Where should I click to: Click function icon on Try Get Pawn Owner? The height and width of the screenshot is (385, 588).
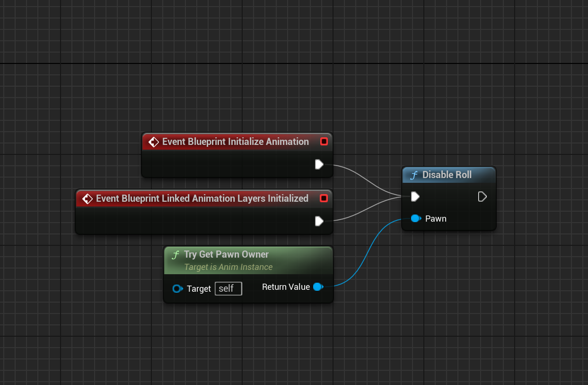176,255
